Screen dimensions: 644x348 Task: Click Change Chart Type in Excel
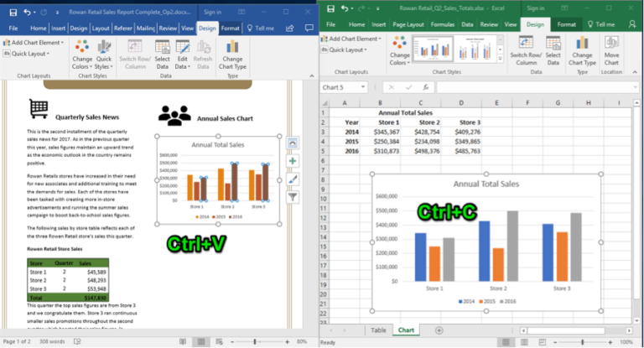[582, 51]
